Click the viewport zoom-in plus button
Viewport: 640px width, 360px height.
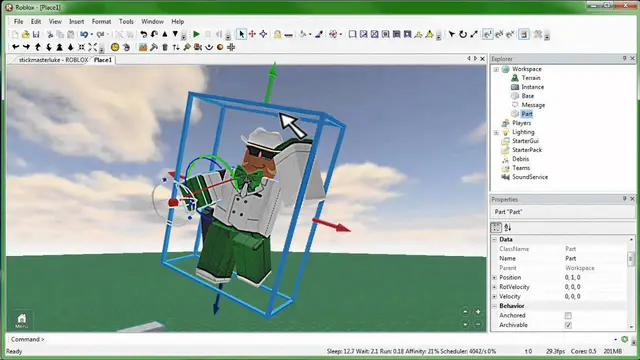[478, 312]
